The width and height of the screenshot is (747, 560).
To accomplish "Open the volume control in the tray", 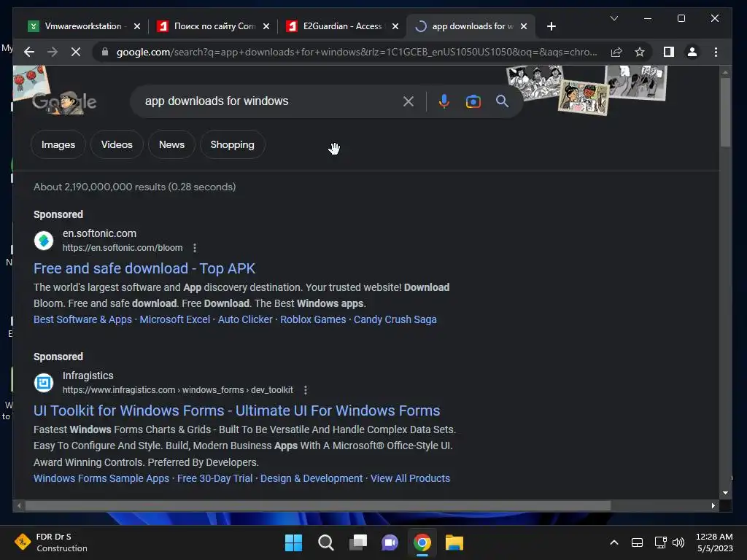I will (678, 542).
